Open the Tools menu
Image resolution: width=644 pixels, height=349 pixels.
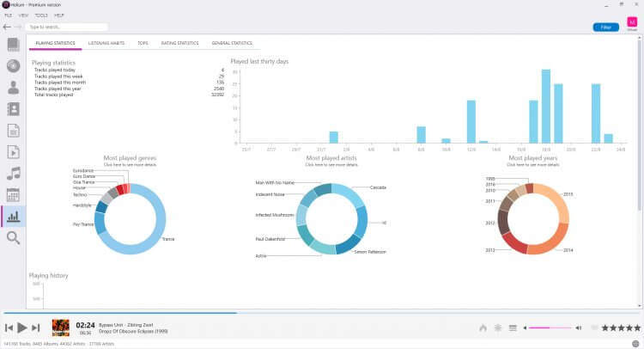tap(41, 15)
